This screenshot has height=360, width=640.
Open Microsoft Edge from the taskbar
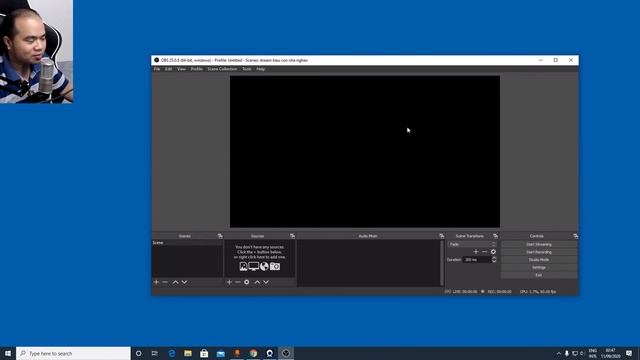[171, 353]
